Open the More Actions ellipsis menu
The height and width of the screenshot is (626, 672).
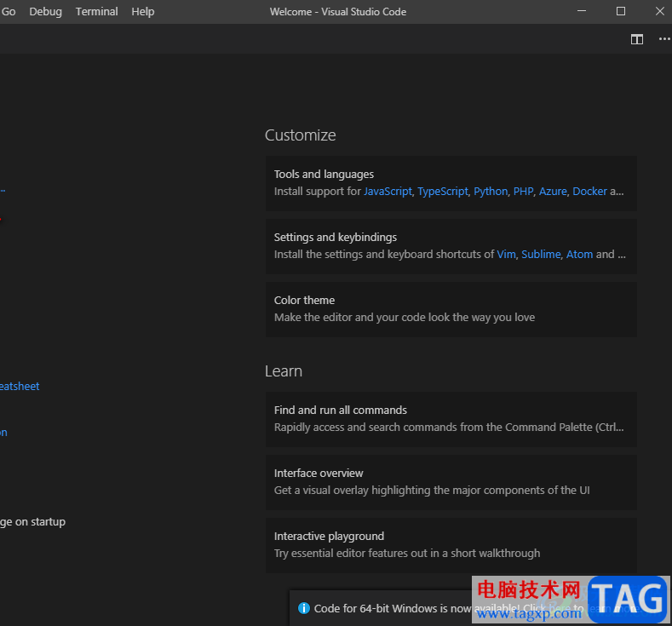click(664, 39)
